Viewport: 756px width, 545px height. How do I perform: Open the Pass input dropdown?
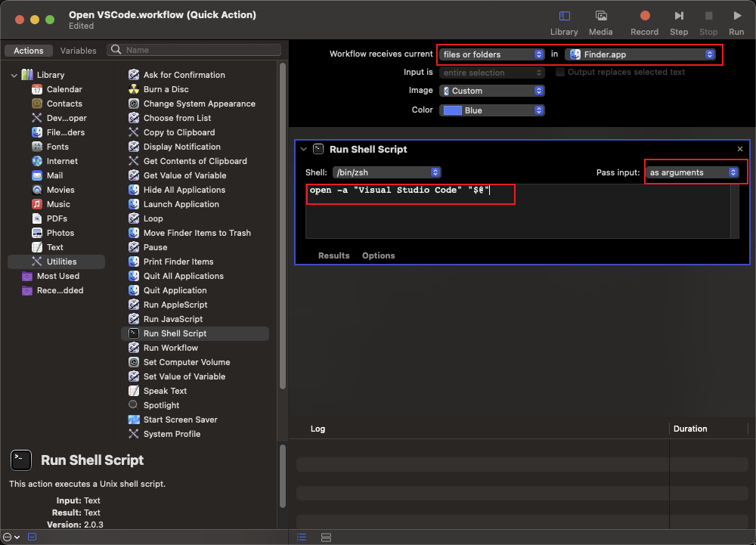tap(692, 172)
